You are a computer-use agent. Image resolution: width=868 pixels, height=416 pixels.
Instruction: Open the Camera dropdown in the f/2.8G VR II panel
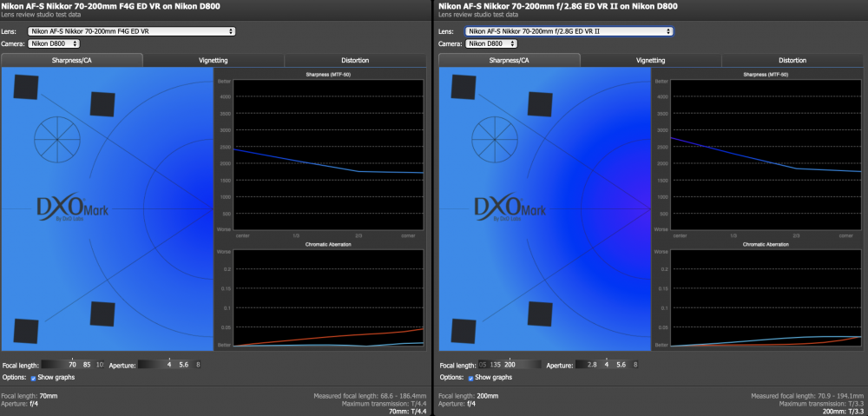[491, 43]
